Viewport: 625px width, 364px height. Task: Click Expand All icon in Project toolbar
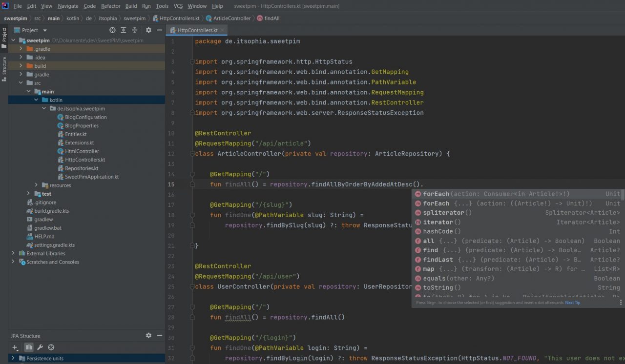(124, 30)
